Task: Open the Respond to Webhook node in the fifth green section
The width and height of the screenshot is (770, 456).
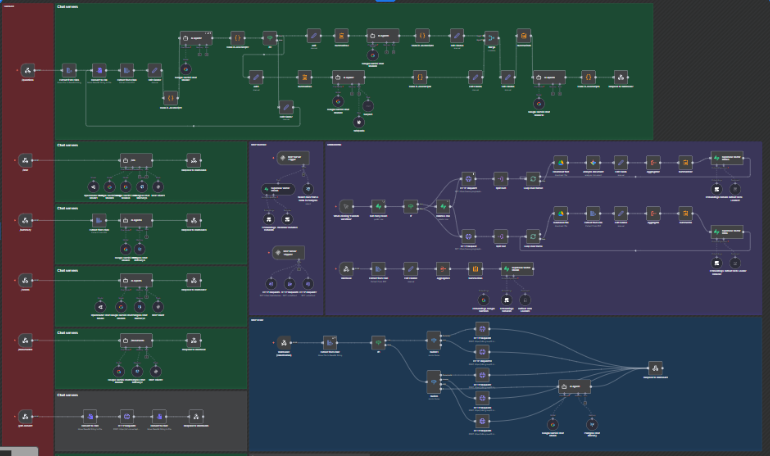Action: point(193,340)
